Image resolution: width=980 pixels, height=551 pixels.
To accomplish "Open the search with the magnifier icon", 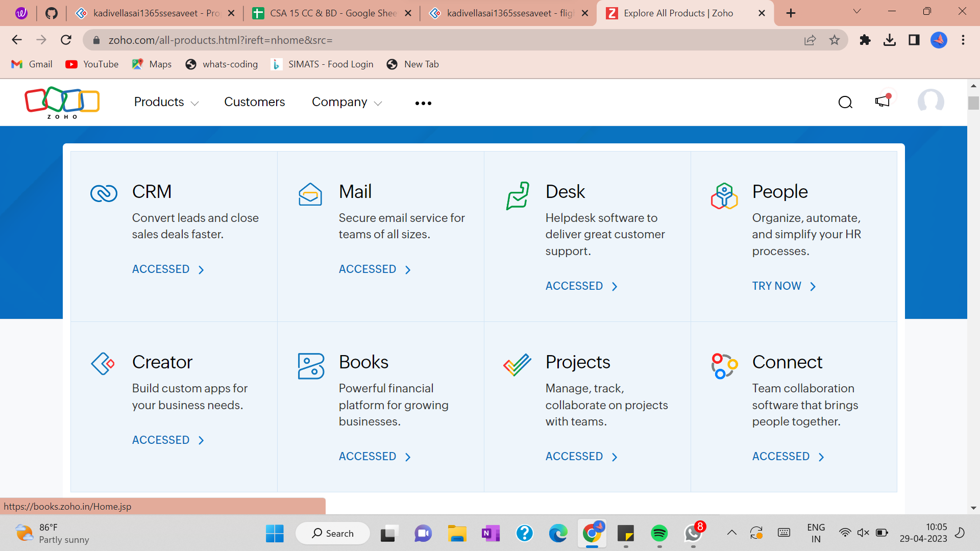I will (845, 102).
